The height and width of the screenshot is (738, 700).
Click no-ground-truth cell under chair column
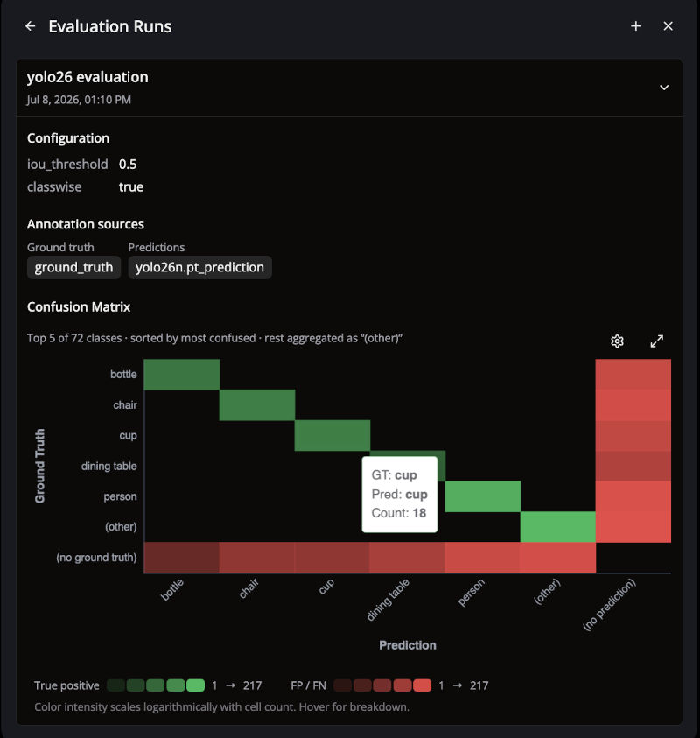click(x=257, y=558)
